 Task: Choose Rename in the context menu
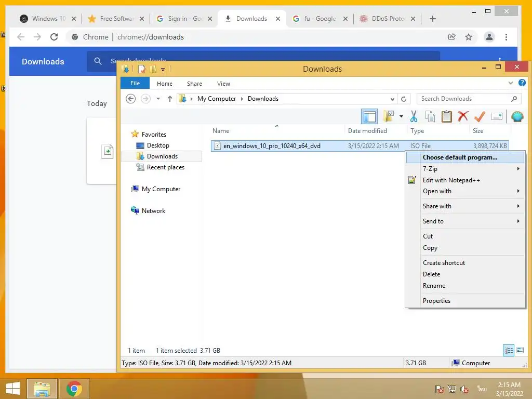(465, 286)
